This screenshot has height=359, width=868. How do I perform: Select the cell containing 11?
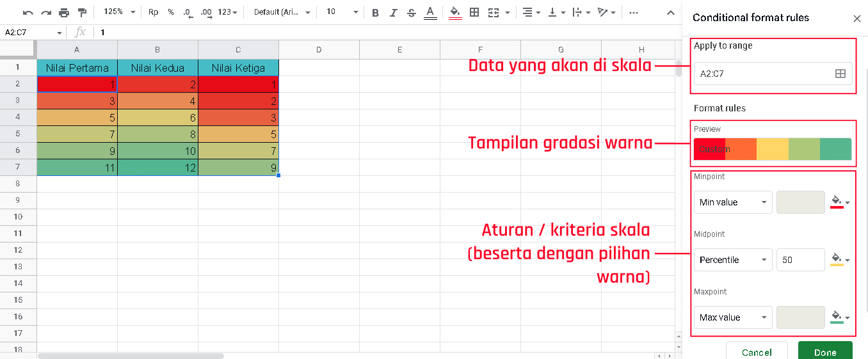coord(77,167)
